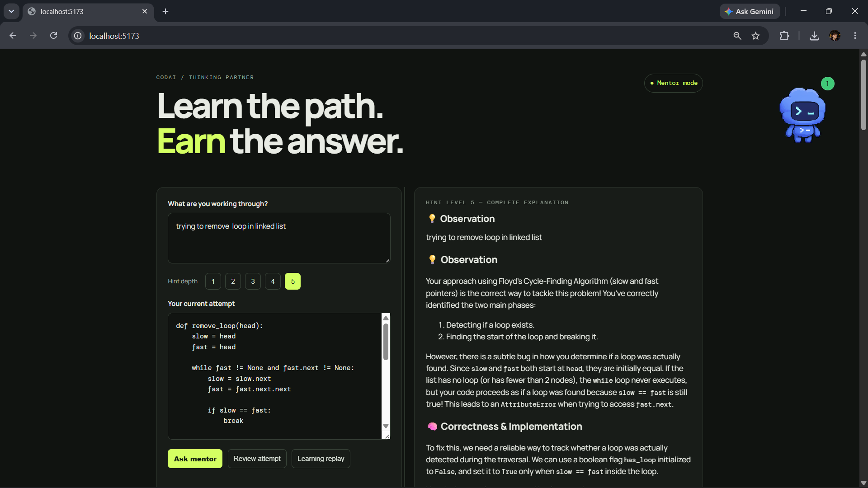The width and height of the screenshot is (868, 488).
Task: Click the Ask mentor button
Action: coord(195,459)
